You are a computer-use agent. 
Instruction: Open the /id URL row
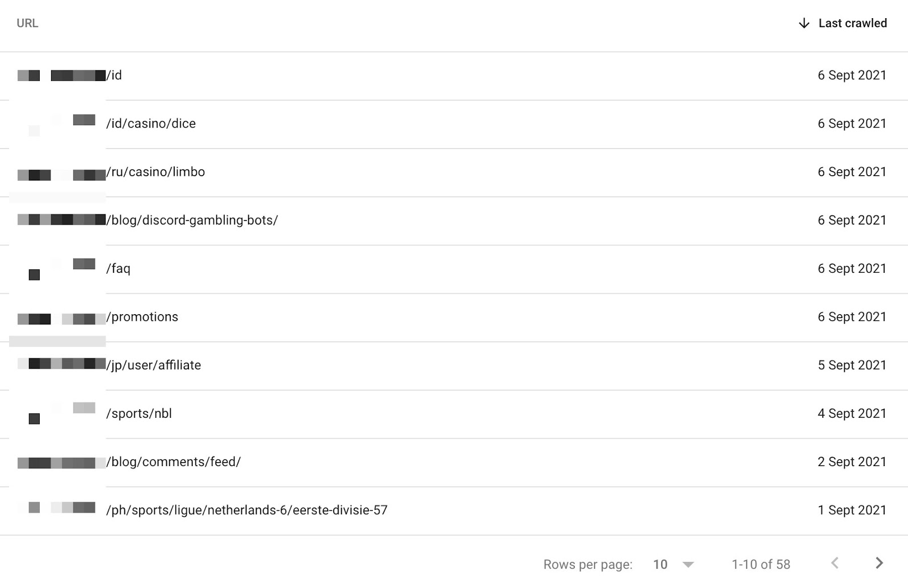click(x=114, y=75)
